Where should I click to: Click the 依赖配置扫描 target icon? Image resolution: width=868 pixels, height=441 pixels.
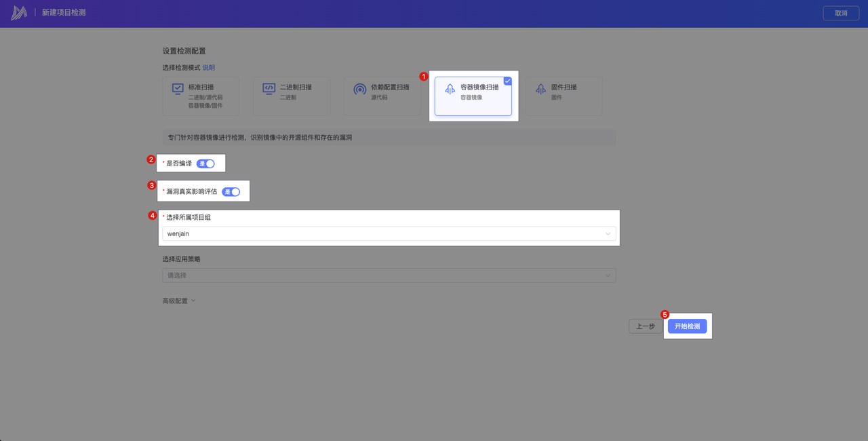(x=359, y=90)
